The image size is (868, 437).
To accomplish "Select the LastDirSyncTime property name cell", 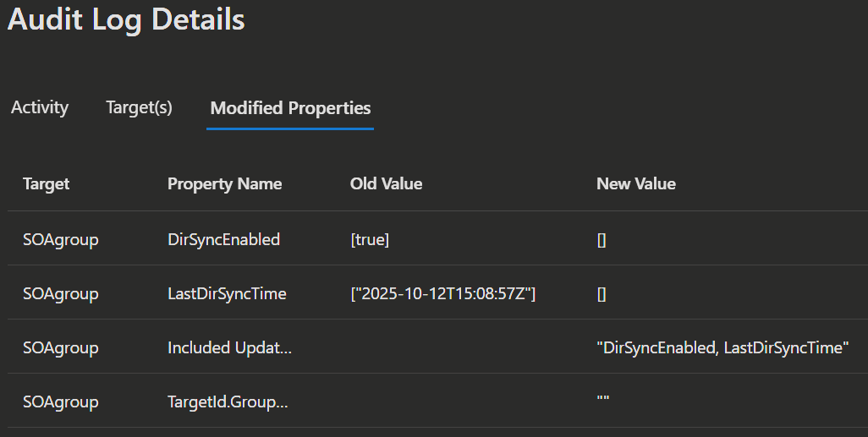I will pos(227,294).
